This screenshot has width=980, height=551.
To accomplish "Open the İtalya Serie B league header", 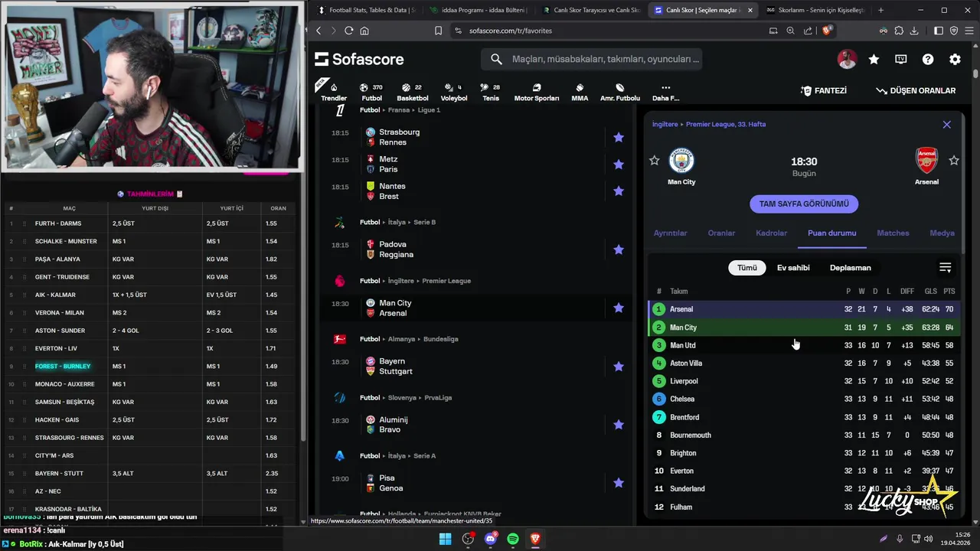I will (x=398, y=222).
